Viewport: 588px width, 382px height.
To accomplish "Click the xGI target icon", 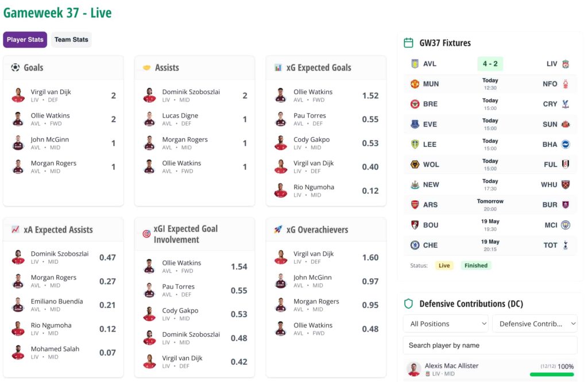I will (146, 234).
